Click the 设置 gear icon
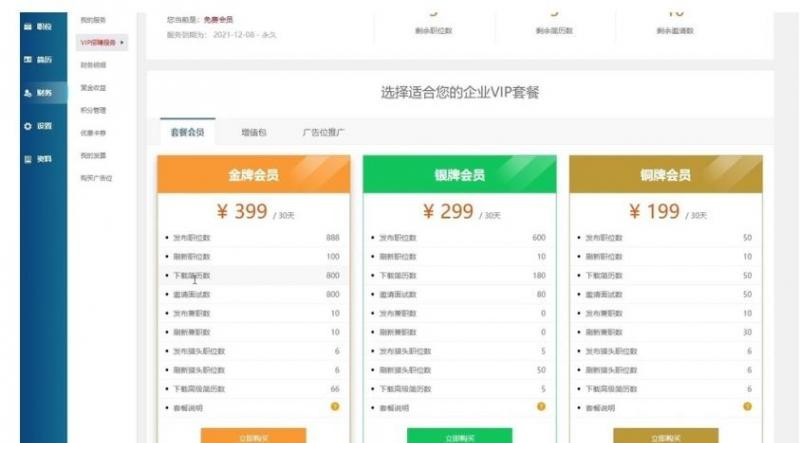Image resolution: width=800 pixels, height=466 pixels. [28, 126]
